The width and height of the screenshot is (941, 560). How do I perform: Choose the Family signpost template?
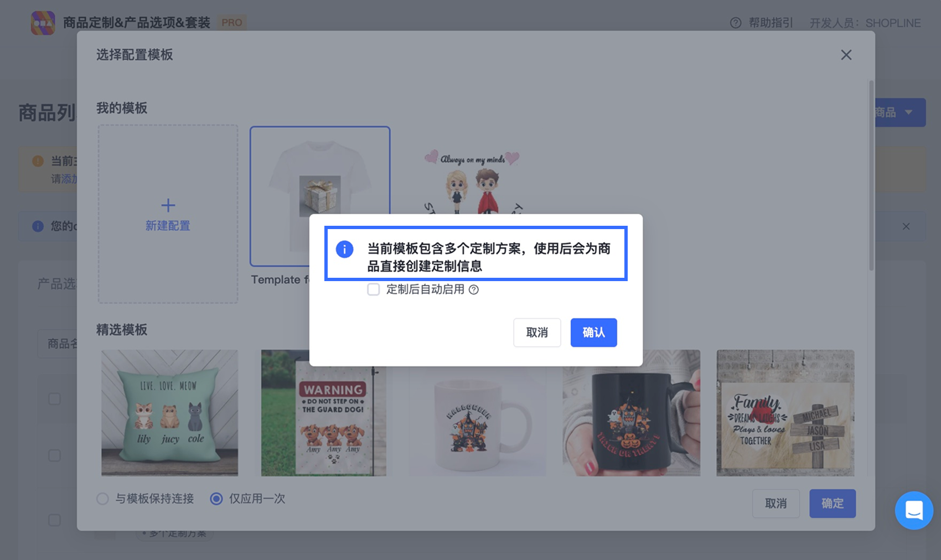click(785, 413)
